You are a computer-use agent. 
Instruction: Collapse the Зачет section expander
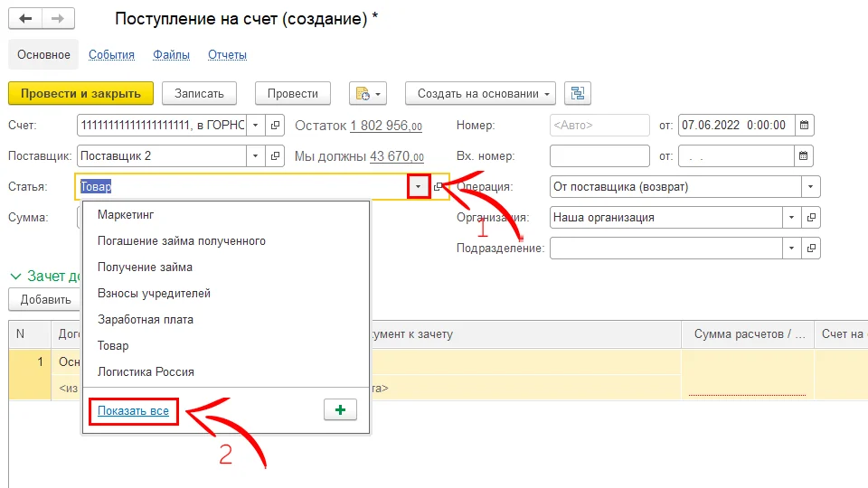click(x=15, y=277)
